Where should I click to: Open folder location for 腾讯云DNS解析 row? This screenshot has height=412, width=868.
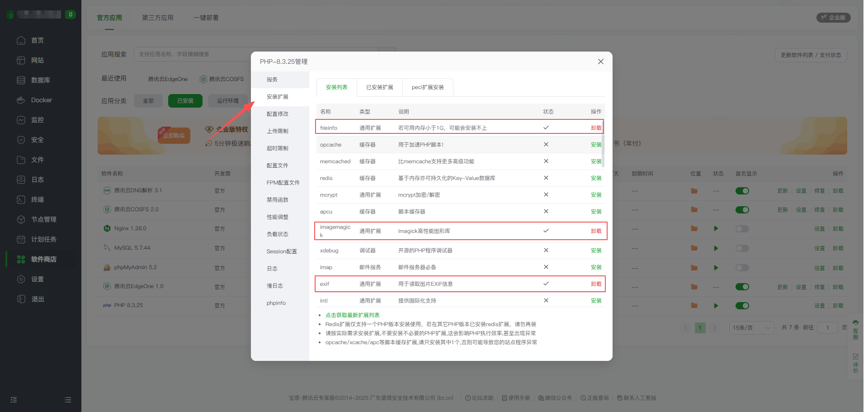[x=694, y=191]
